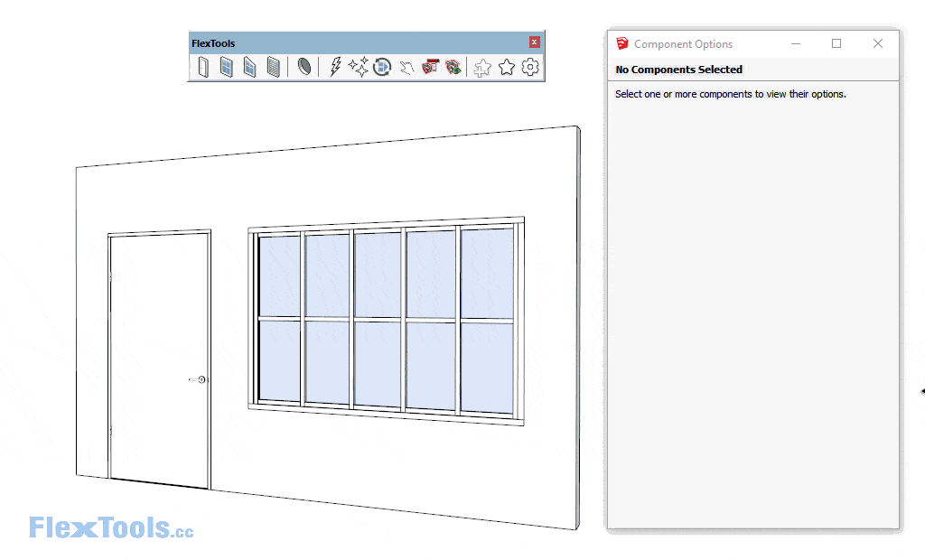Close the FlexTools toolbar
Viewport: 925px width, 560px height.
[x=535, y=42]
